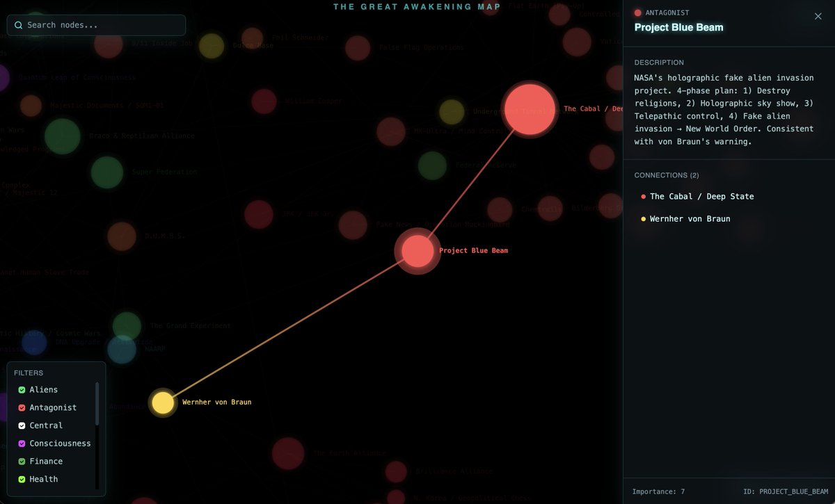Click the Project Blue Beam panel title
835x504 pixels.
679,28
